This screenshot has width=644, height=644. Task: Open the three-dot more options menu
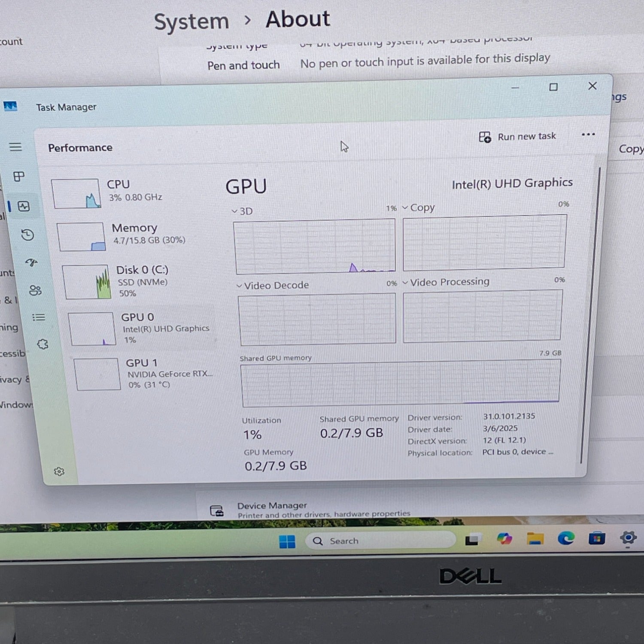588,135
